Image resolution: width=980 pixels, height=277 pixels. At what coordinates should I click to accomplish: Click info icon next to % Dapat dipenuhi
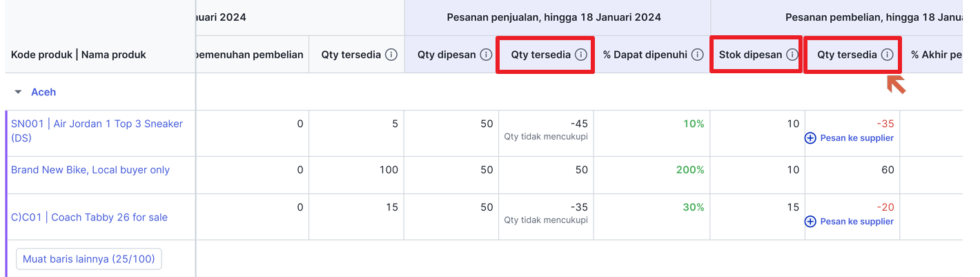tap(698, 55)
